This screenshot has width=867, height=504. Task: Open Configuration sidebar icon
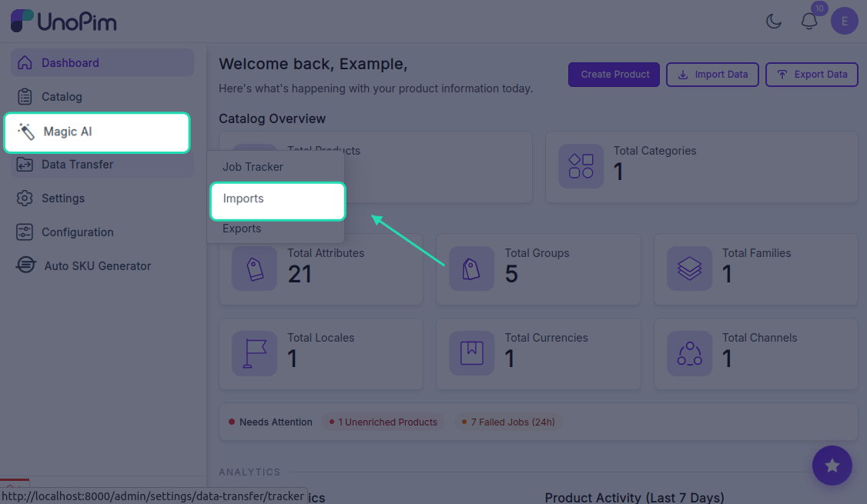click(x=25, y=232)
